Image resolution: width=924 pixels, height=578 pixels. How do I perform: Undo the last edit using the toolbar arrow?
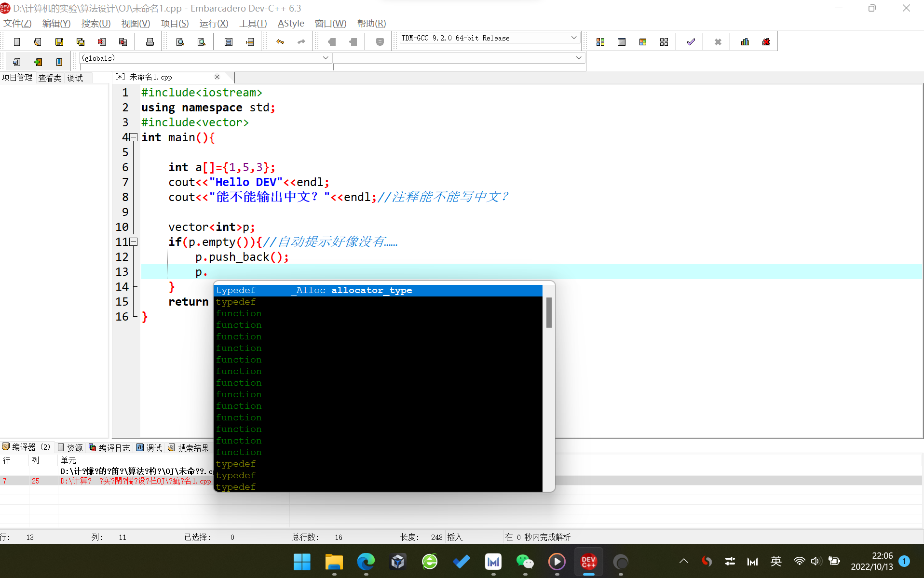[x=280, y=42]
